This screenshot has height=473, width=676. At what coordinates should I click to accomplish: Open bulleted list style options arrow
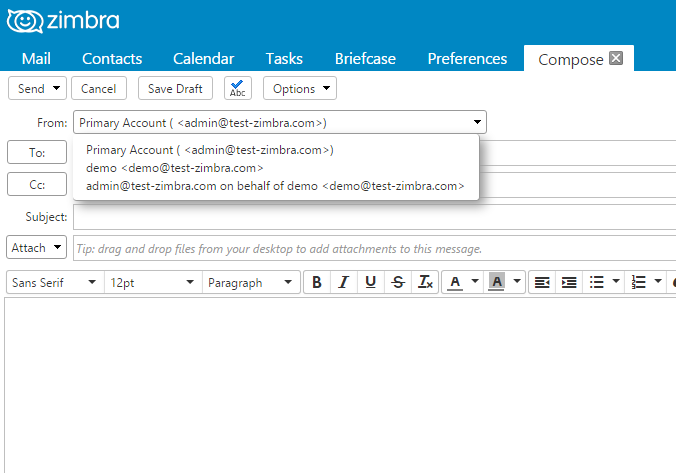tap(616, 282)
